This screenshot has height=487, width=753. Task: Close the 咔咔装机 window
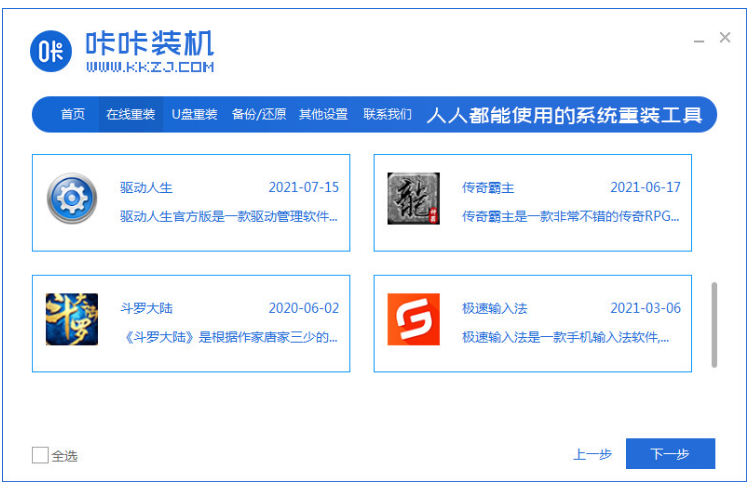pyautogui.click(x=725, y=38)
